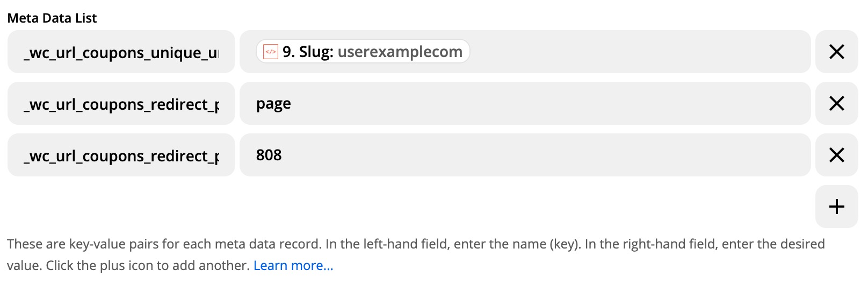Delete the row with value 'page'

(836, 103)
